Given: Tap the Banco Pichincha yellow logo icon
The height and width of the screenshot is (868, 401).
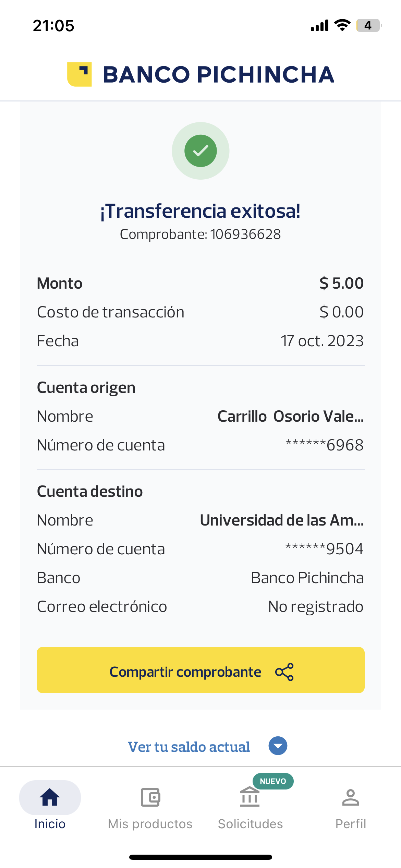Looking at the screenshot, I should click(80, 74).
